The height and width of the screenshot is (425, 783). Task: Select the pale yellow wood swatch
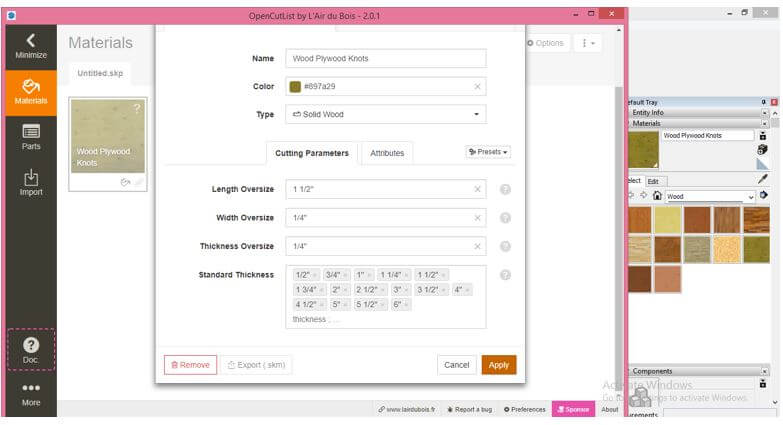pyautogui.click(x=667, y=220)
